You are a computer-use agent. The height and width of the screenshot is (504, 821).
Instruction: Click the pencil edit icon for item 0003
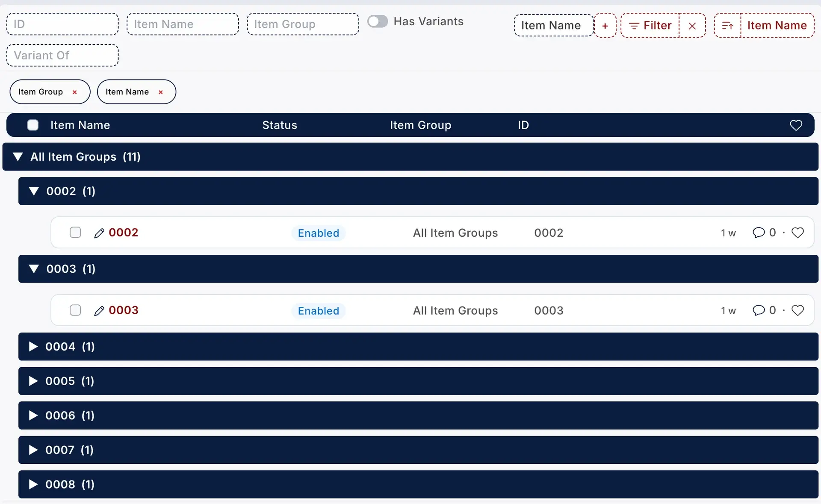[x=99, y=311]
